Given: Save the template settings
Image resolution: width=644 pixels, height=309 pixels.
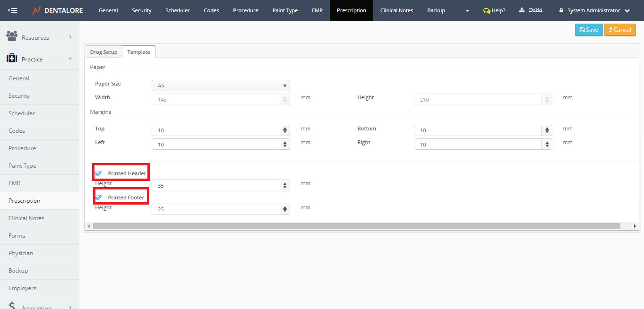Looking at the screenshot, I should tap(588, 30).
